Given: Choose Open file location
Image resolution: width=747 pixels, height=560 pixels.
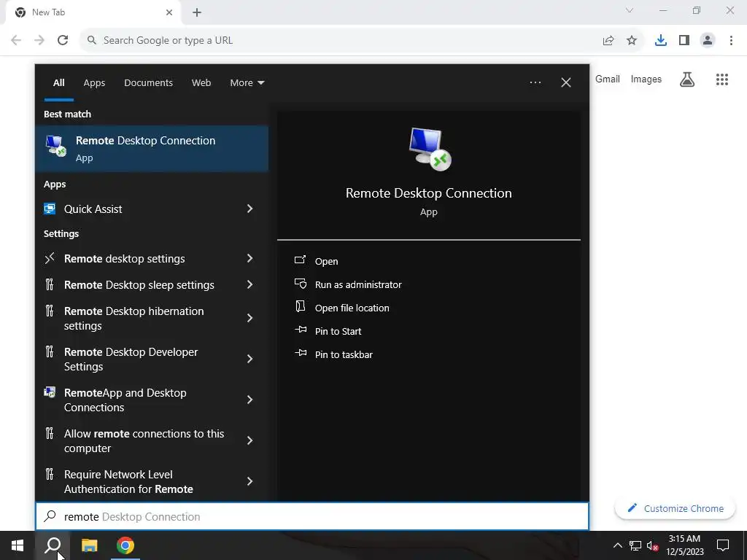Looking at the screenshot, I should click(352, 308).
